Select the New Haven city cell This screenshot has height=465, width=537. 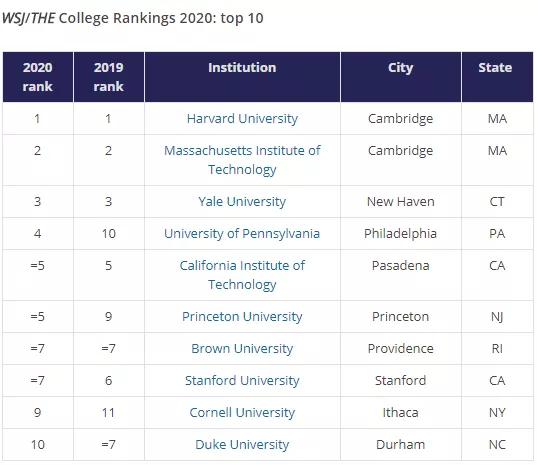click(x=400, y=202)
